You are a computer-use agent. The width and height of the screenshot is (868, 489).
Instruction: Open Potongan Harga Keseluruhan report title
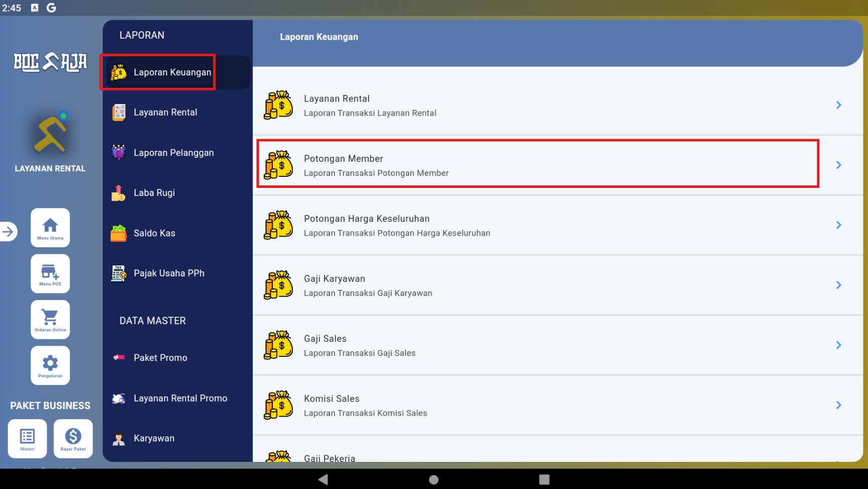[x=367, y=219]
